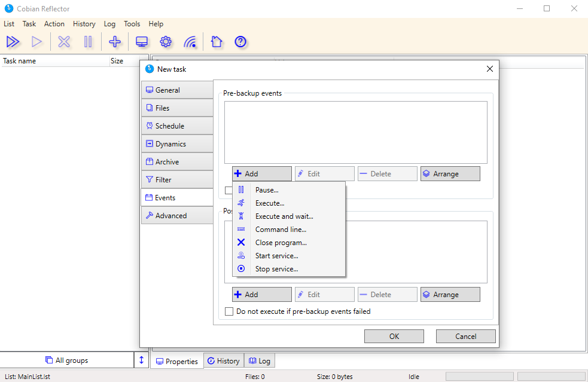Click pre-backup Edit button
588x382 pixels.
coord(325,173)
